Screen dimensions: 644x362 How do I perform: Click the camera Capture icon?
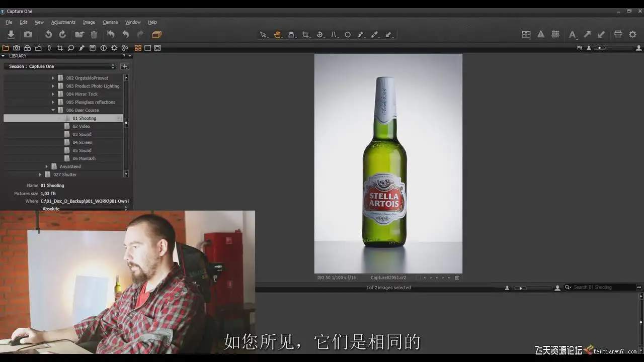28,34
